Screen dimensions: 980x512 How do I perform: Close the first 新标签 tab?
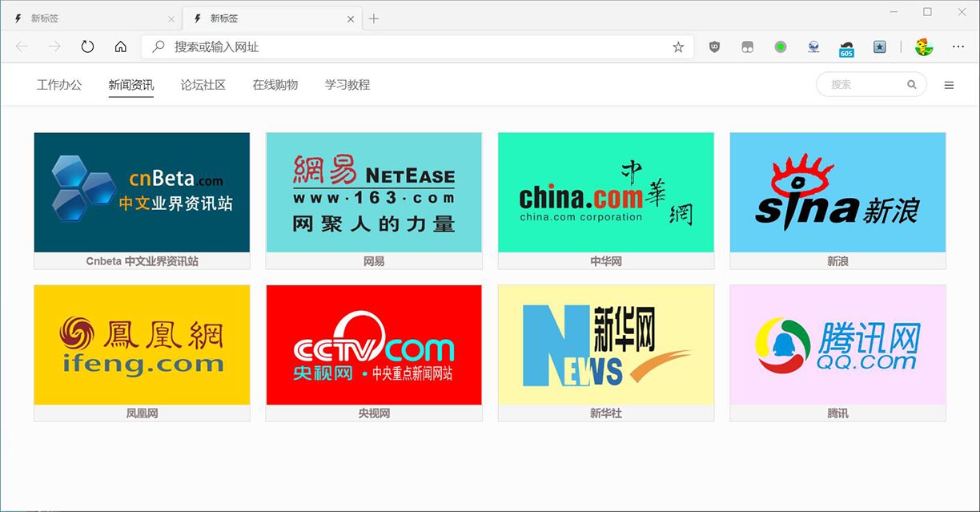point(171,19)
